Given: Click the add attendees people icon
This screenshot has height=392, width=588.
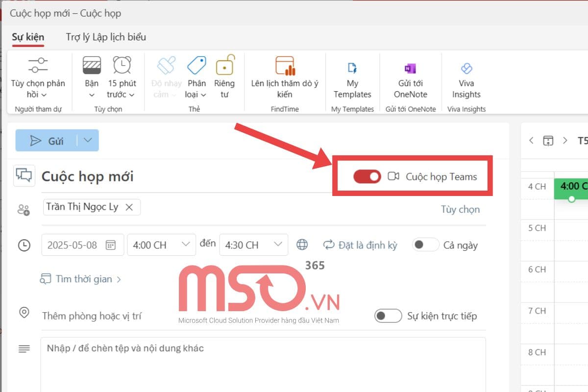Looking at the screenshot, I should coord(24,210).
